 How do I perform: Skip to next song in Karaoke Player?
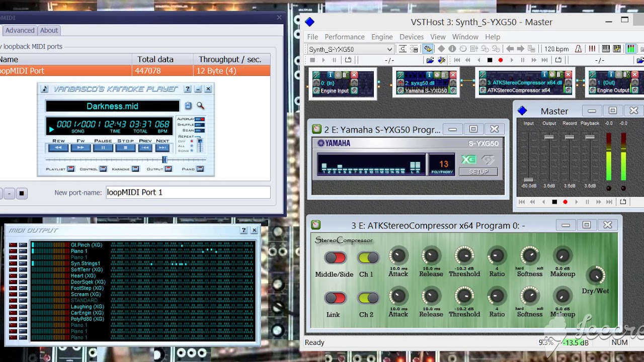(x=162, y=148)
